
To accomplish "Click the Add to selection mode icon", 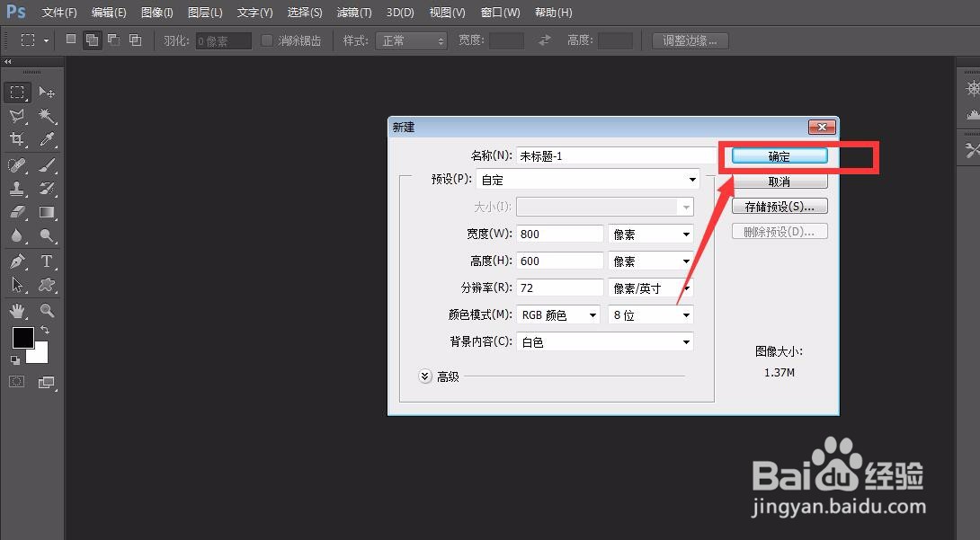I will coord(92,40).
